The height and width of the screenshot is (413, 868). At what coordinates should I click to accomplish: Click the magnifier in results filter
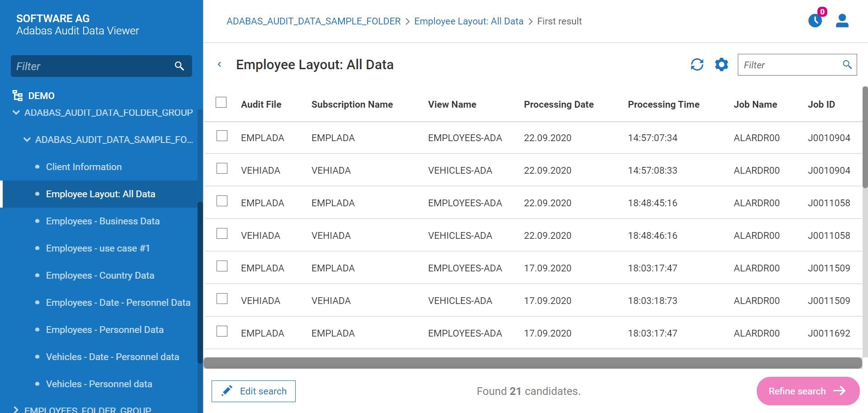pos(847,65)
